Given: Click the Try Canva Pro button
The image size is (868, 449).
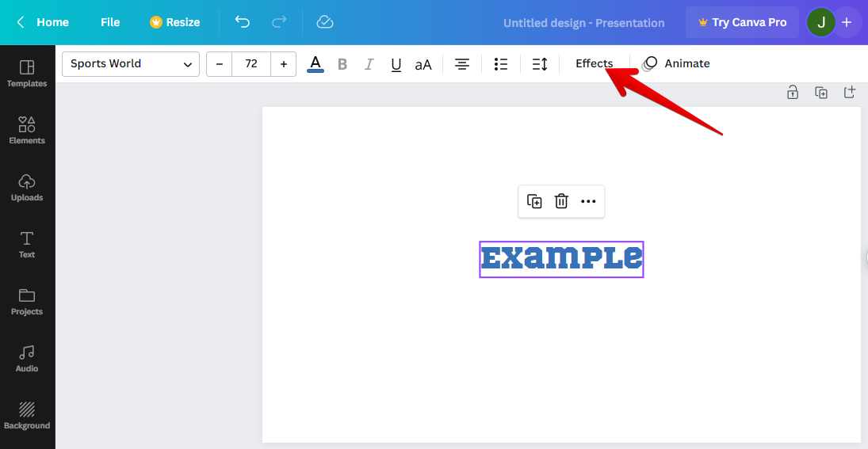Looking at the screenshot, I should tap(742, 22).
